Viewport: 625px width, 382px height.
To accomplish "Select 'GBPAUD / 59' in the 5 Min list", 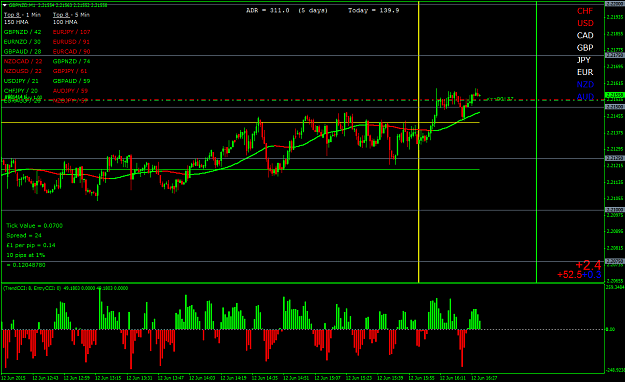I will point(72,81).
